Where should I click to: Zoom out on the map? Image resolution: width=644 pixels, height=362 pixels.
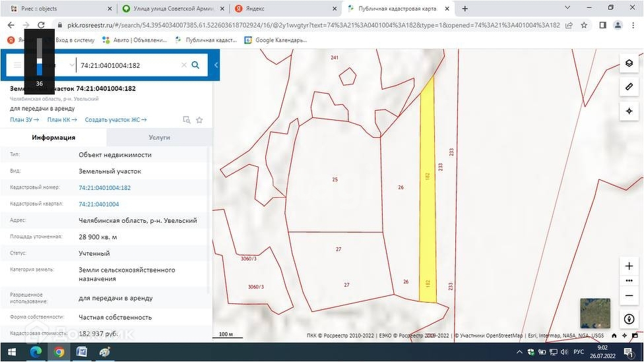(629, 296)
